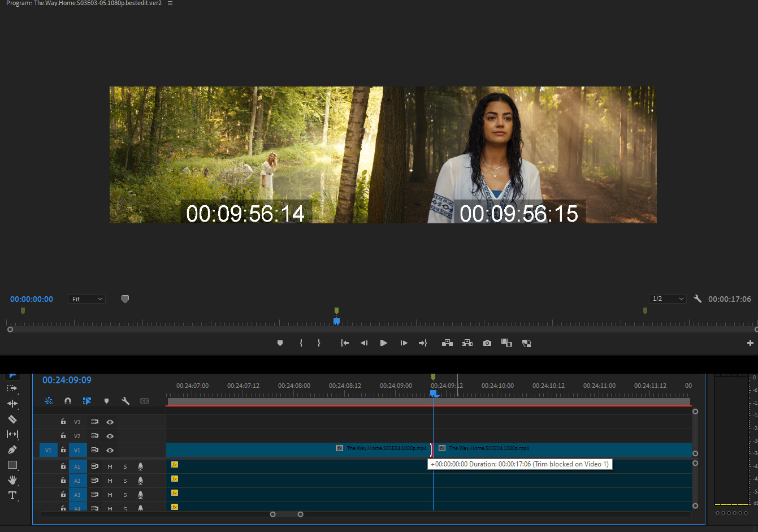
Task: Click the Mark In button
Action: pyautogui.click(x=301, y=343)
